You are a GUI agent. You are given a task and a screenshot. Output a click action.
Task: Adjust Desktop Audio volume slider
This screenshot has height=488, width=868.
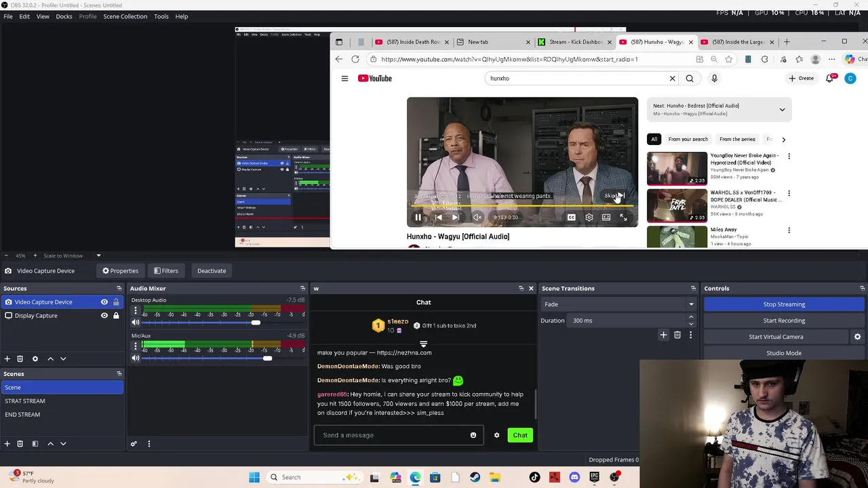tap(256, 323)
